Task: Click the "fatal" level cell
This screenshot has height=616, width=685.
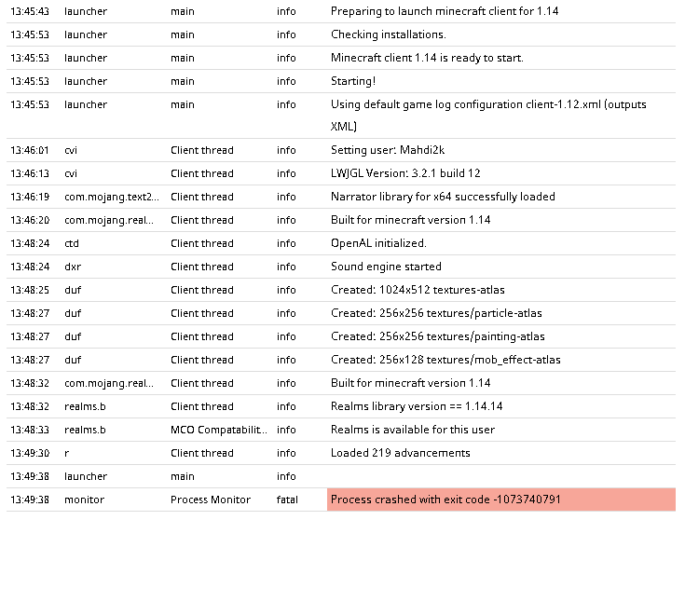Action: tap(286, 500)
